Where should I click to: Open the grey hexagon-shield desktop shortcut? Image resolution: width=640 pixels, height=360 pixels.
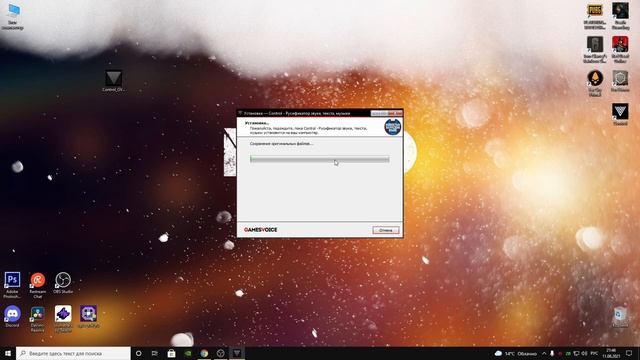coord(620,81)
